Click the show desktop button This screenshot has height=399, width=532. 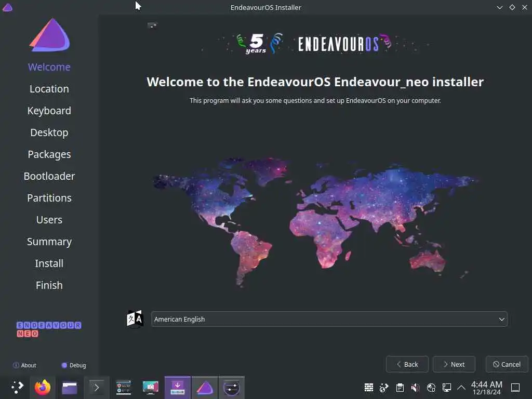(x=515, y=388)
